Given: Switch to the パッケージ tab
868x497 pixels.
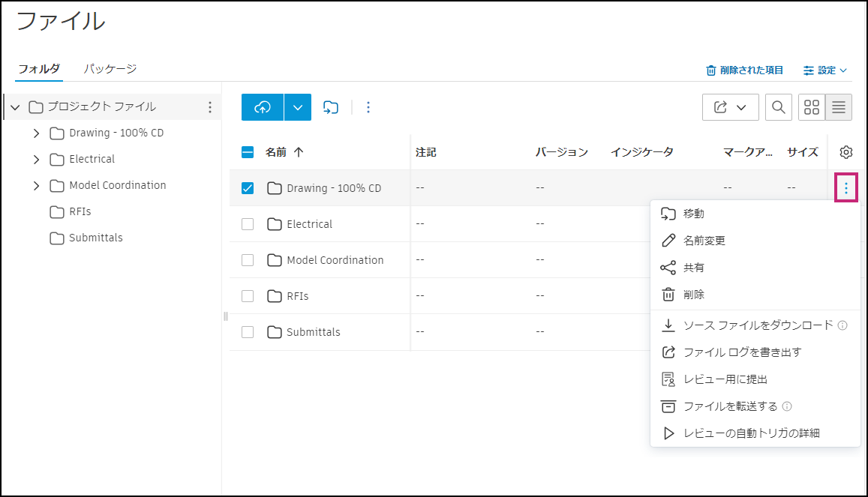Looking at the screenshot, I should (110, 69).
